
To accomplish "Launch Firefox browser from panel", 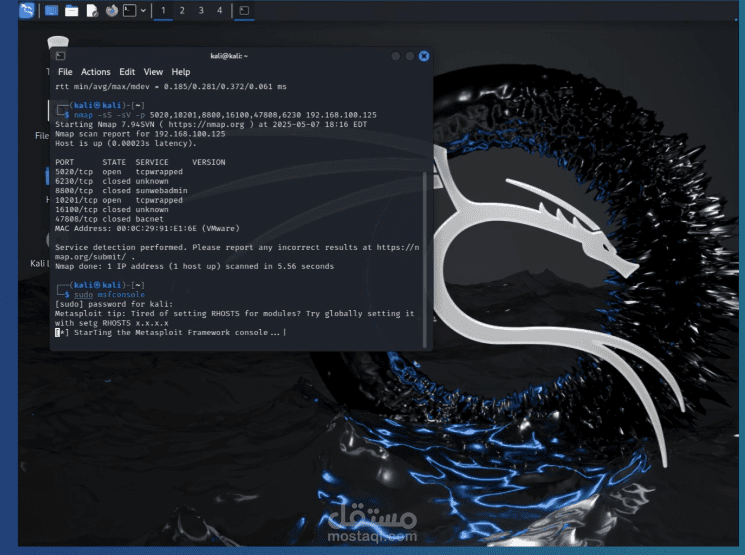I will [x=112, y=10].
